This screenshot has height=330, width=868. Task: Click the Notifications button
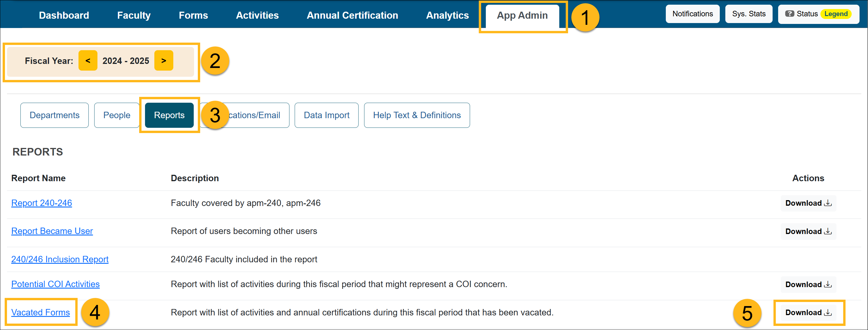click(692, 14)
